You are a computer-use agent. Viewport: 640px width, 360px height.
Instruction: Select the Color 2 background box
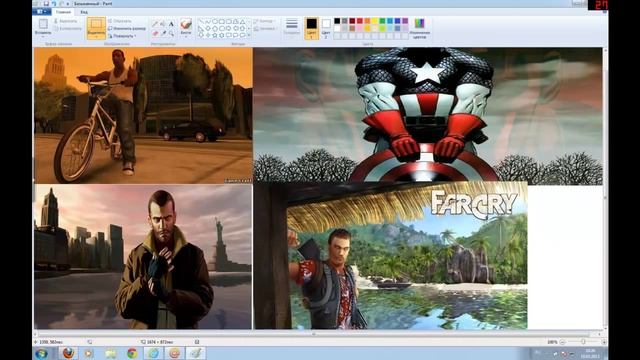click(326, 28)
